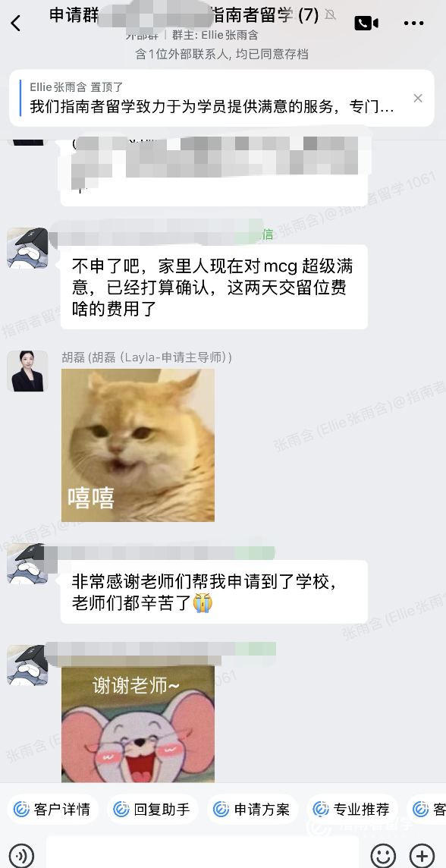The width and height of the screenshot is (446, 868).
Task: Open 回复助手 quick action
Action: coord(152,810)
